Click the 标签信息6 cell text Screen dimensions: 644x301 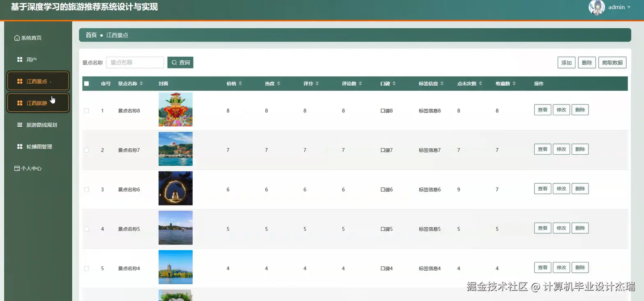[430, 189]
